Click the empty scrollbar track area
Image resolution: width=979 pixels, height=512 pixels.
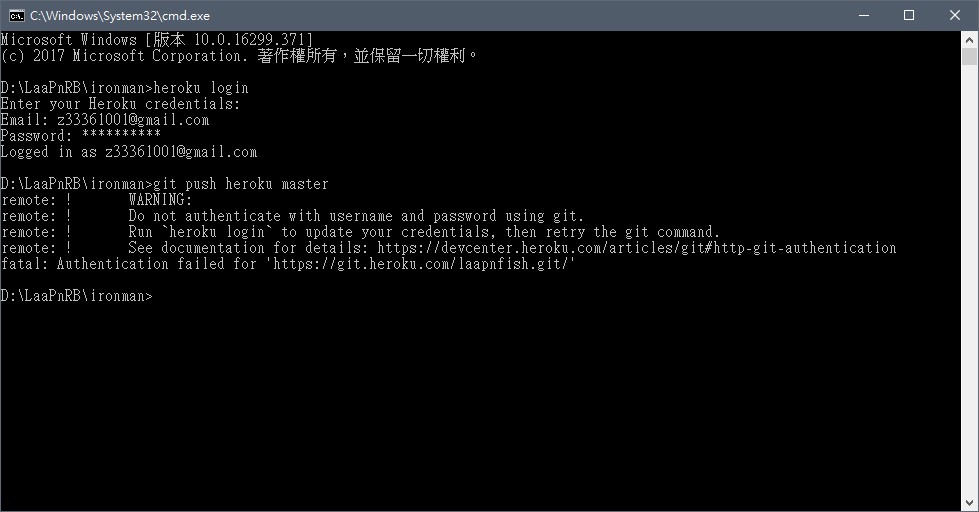pos(969,281)
